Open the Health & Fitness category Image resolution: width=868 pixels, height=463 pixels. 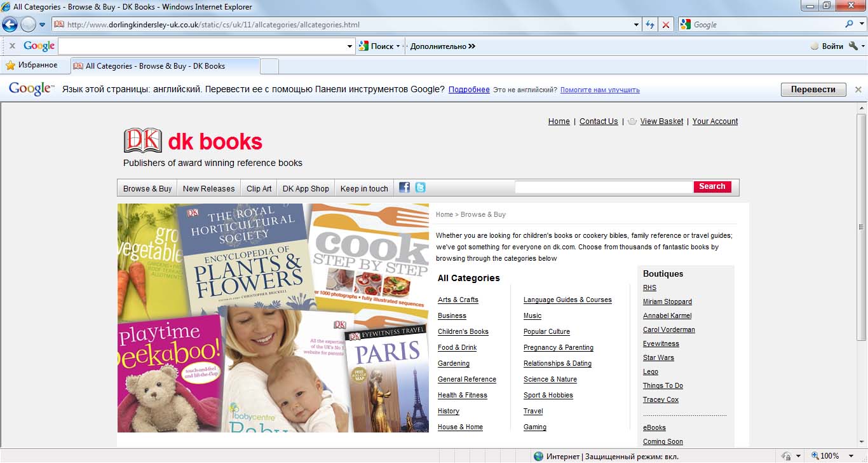pyautogui.click(x=463, y=396)
